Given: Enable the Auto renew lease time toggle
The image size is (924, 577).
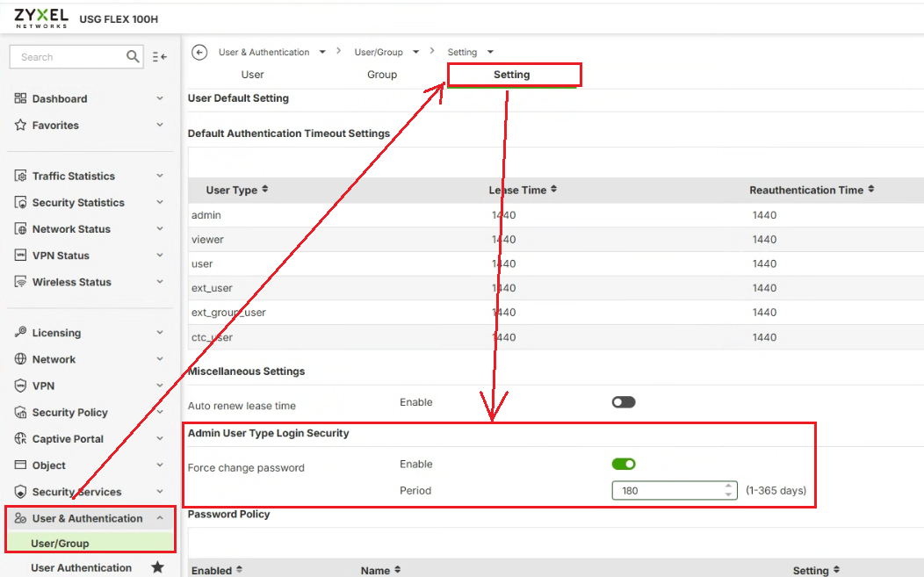Looking at the screenshot, I should pos(624,402).
